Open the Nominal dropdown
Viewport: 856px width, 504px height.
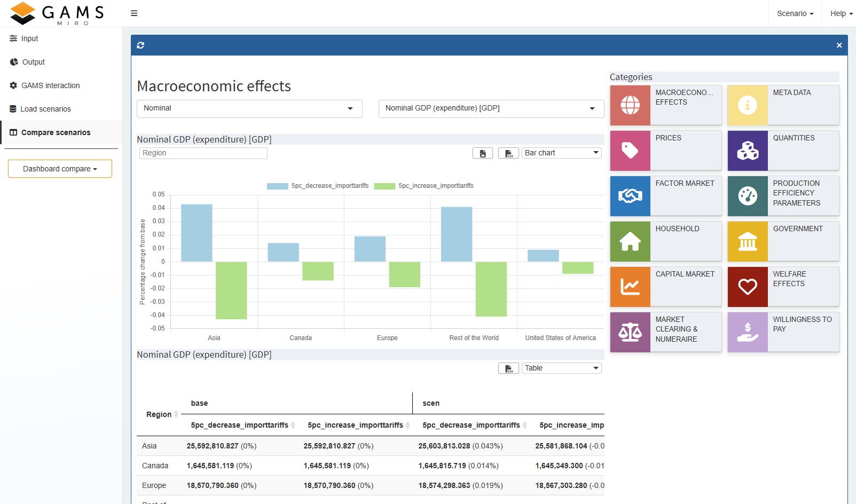click(249, 108)
